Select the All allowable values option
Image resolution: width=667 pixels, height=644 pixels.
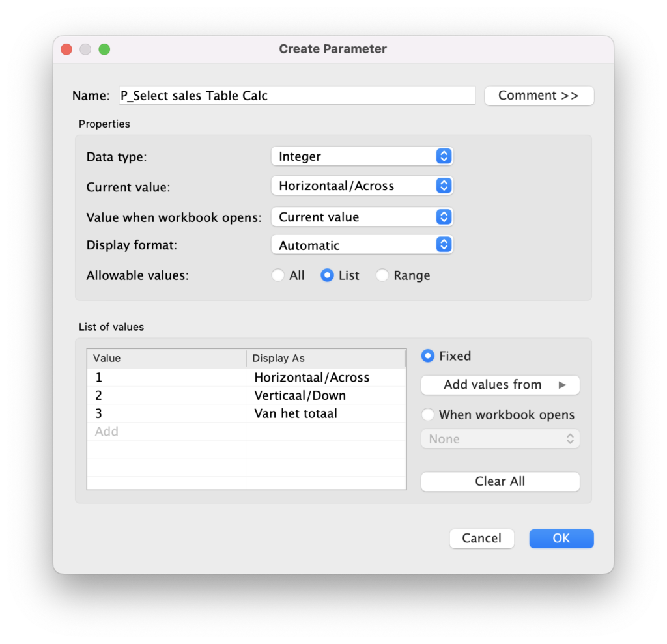click(278, 275)
